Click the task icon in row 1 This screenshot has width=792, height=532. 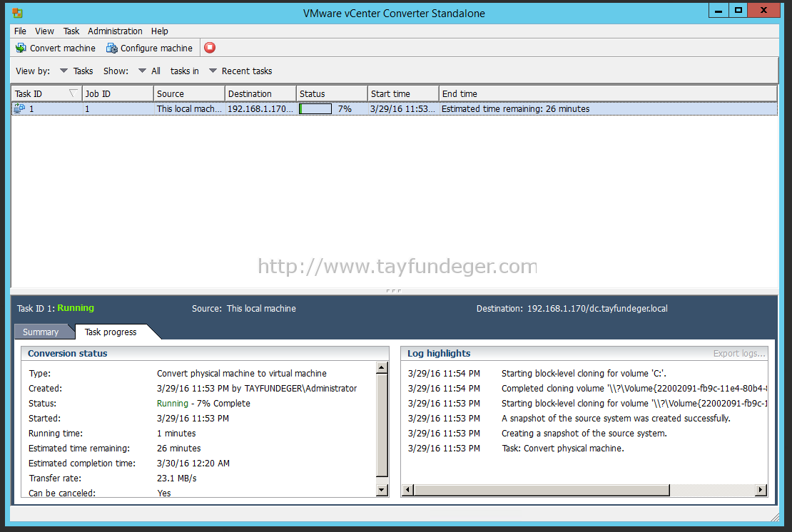[x=20, y=108]
